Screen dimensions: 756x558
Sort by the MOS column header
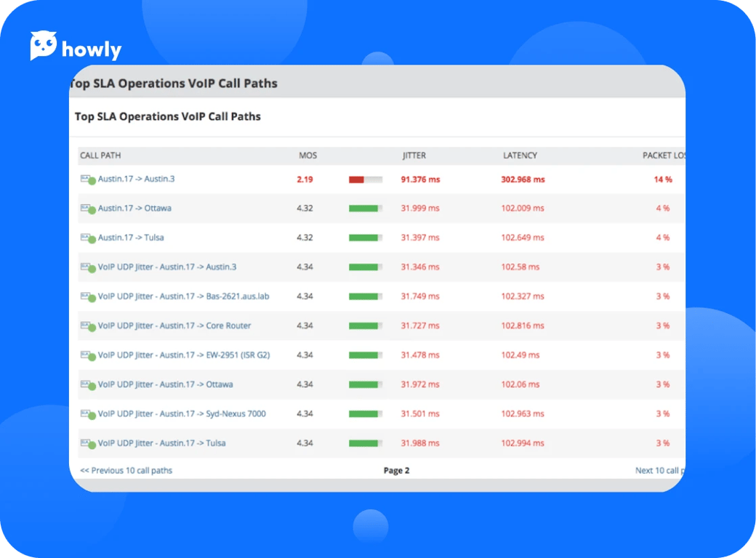[x=307, y=155]
